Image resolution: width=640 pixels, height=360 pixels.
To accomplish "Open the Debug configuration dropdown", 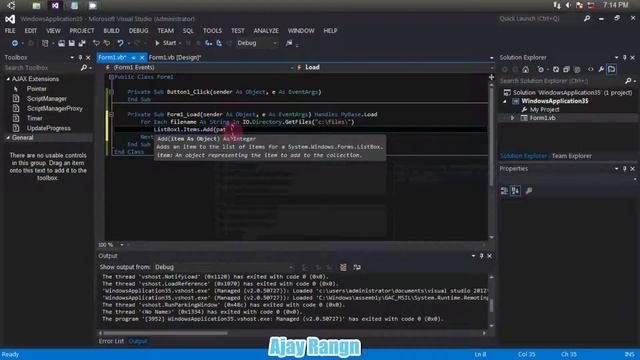I will tap(257, 43).
